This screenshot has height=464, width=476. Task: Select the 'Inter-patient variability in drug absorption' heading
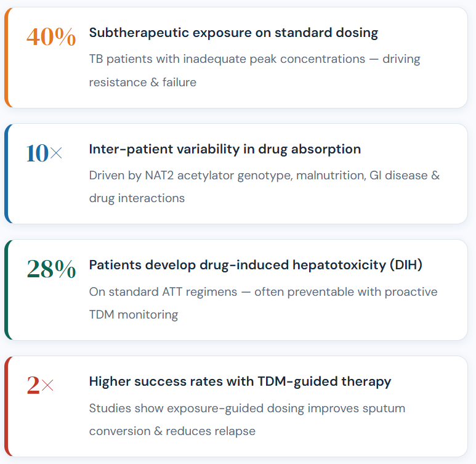coord(225,149)
